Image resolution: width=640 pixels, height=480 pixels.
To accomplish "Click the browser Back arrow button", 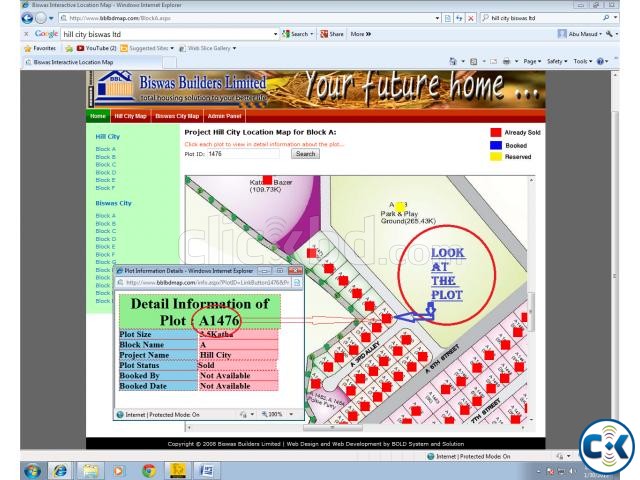I will pyautogui.click(x=27, y=18).
